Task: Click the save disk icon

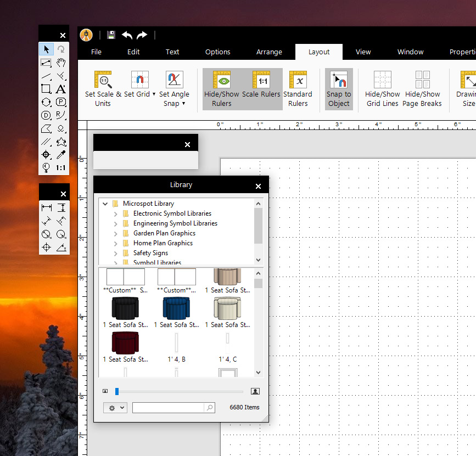Action: pos(111,35)
